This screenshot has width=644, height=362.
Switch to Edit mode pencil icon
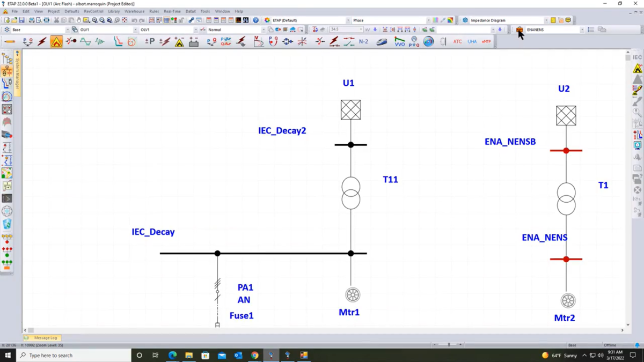10,41
